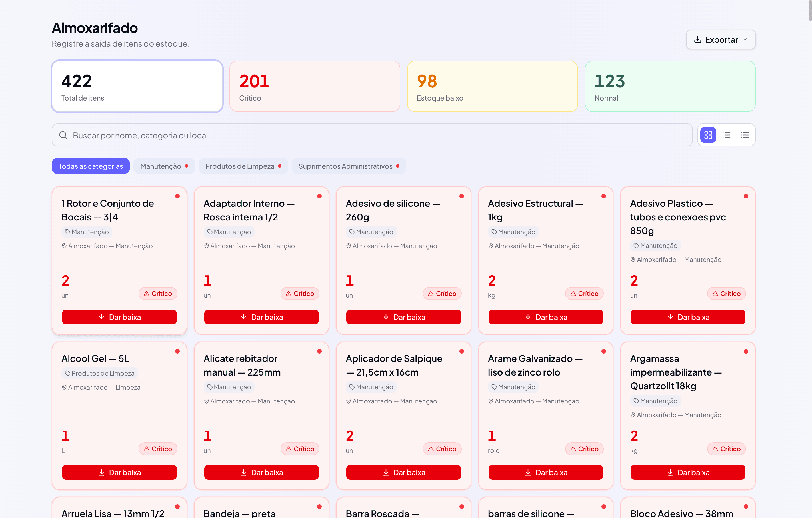Select the Todas as categorias tab

tap(91, 166)
